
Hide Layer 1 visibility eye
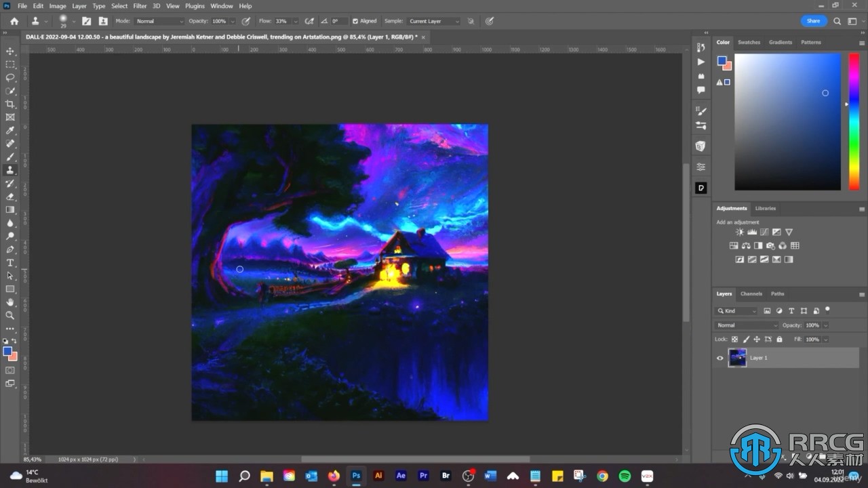click(x=719, y=358)
